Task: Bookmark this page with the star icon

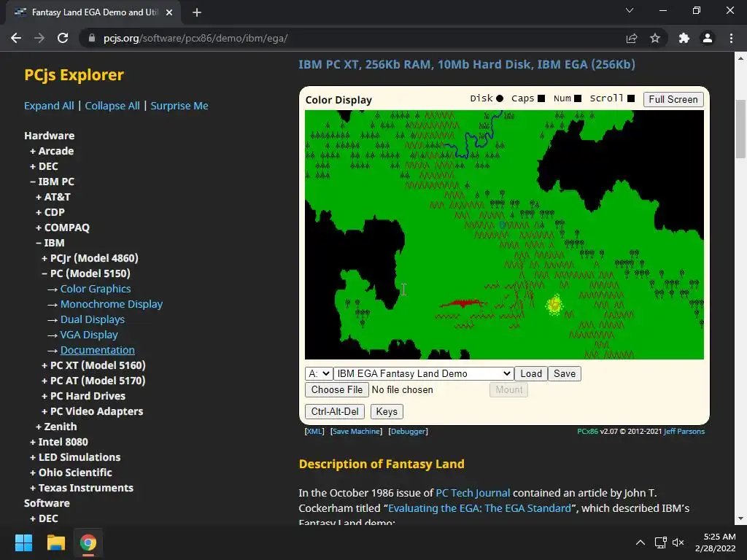Action: pyautogui.click(x=655, y=38)
